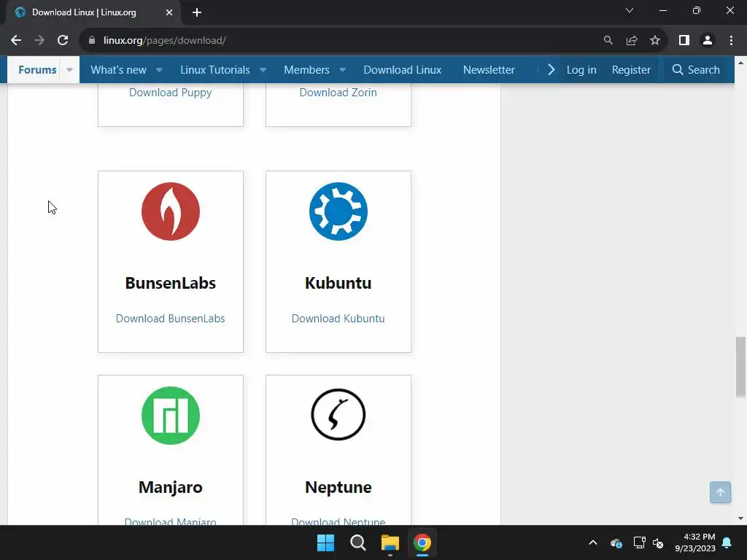This screenshot has width=747, height=560.
Task: Open a new tab with the plus icon
Action: [x=197, y=13]
